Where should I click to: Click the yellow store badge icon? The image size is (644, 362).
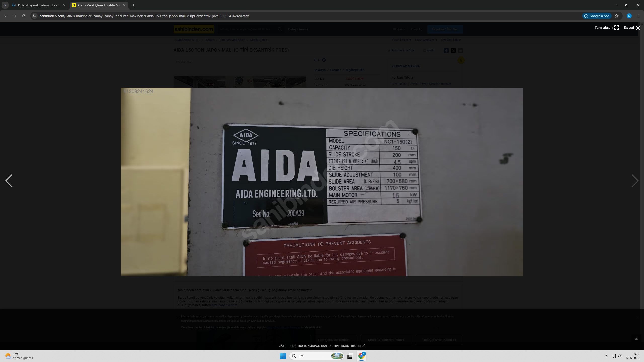pyautogui.click(x=461, y=60)
